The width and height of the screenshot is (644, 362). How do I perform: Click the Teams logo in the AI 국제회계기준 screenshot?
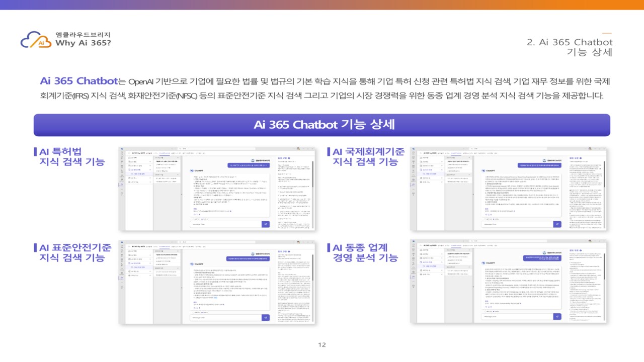coord(414,148)
